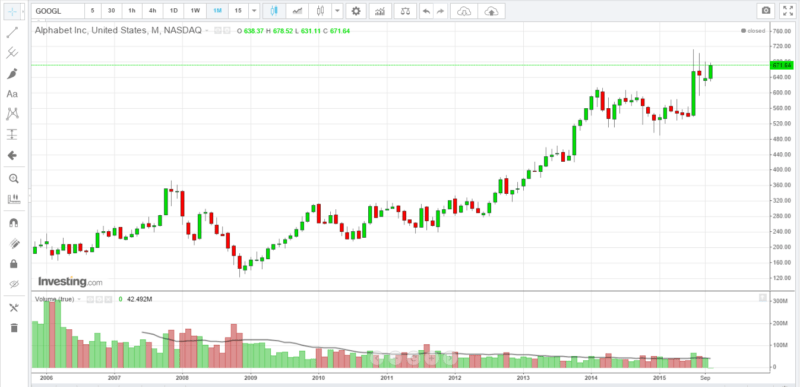Click the 671.64 current price label

[781, 65]
